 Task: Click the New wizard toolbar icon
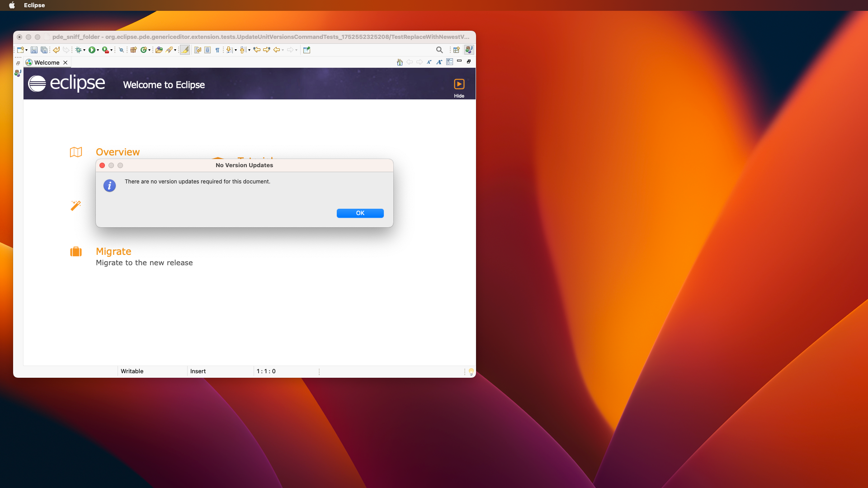tap(20, 50)
